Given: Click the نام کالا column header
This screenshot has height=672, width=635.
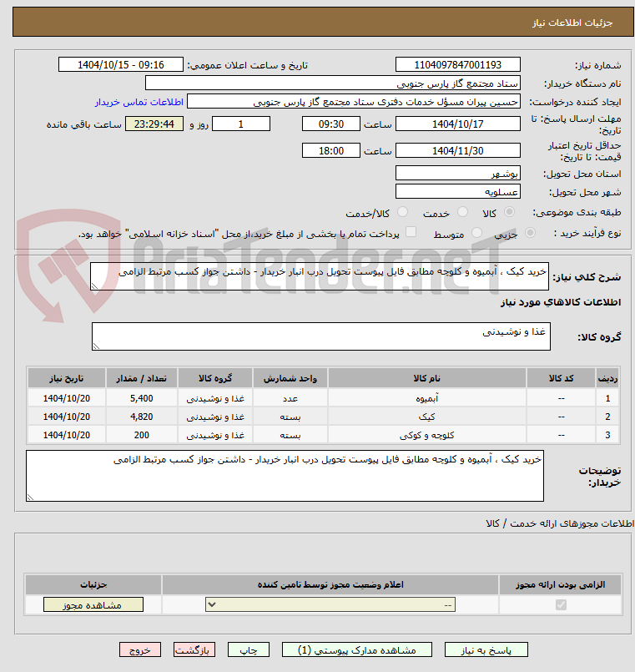Looking at the screenshot, I should coord(426,378).
